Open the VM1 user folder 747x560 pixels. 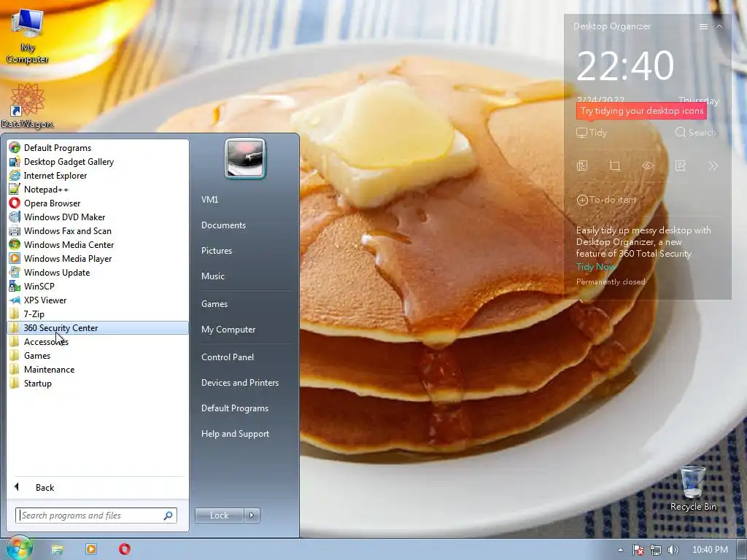point(209,200)
